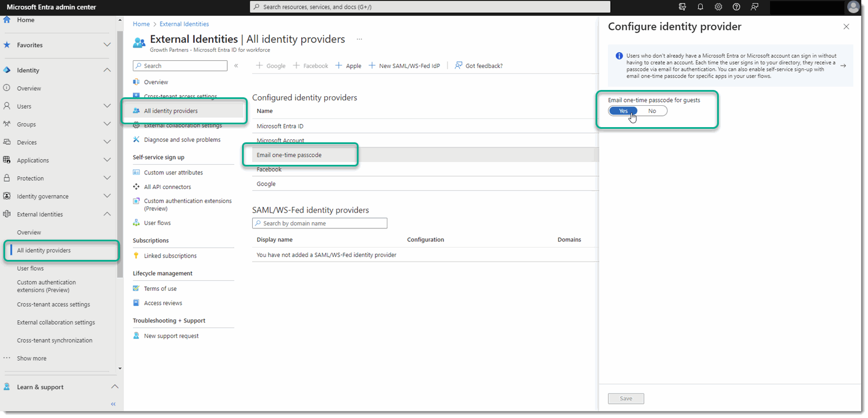This screenshot has width=868, height=418.
Task: Click the feedback person icon in top bar
Action: coord(755,7)
